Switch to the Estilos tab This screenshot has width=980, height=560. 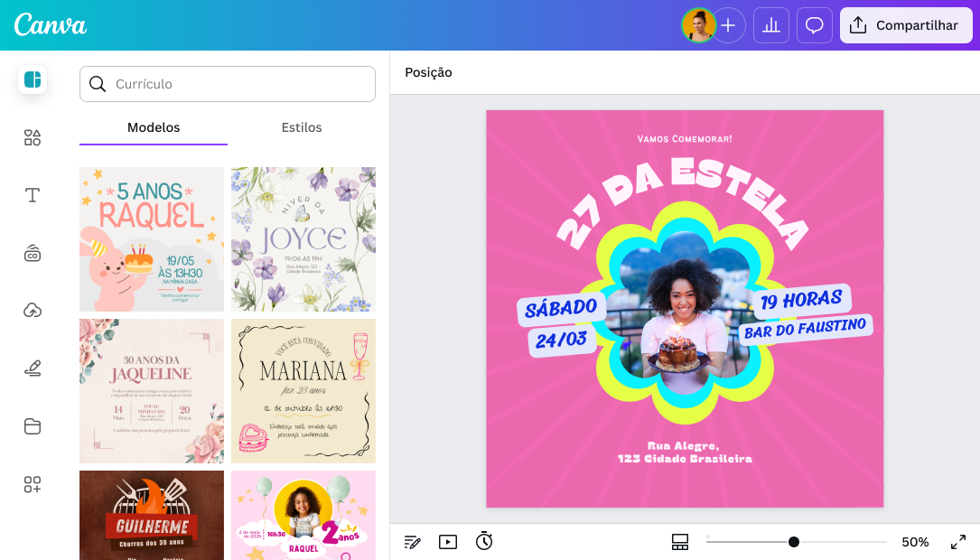point(302,127)
